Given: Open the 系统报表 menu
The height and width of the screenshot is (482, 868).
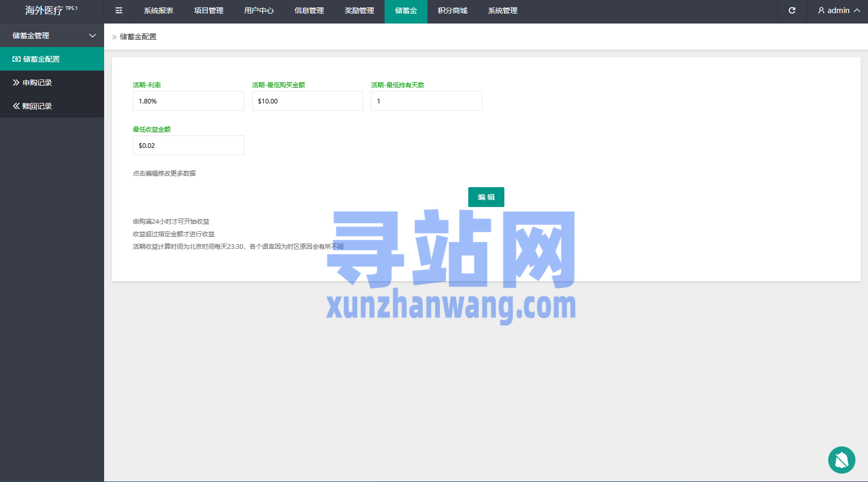Looking at the screenshot, I should pos(159,10).
